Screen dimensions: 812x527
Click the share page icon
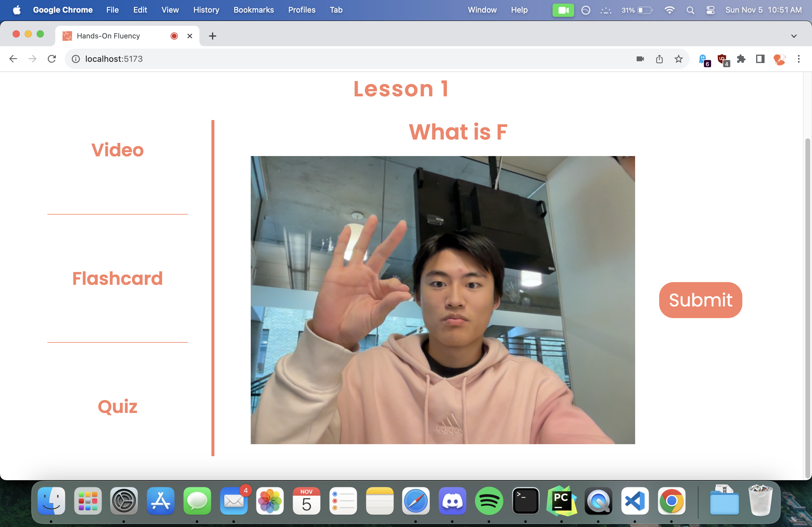pos(659,59)
